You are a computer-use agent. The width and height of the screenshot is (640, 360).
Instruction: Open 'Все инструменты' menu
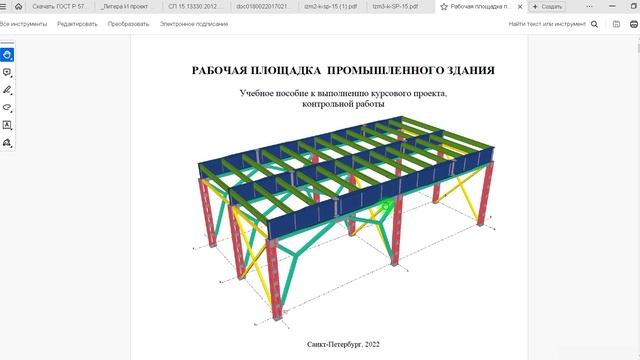(23, 24)
